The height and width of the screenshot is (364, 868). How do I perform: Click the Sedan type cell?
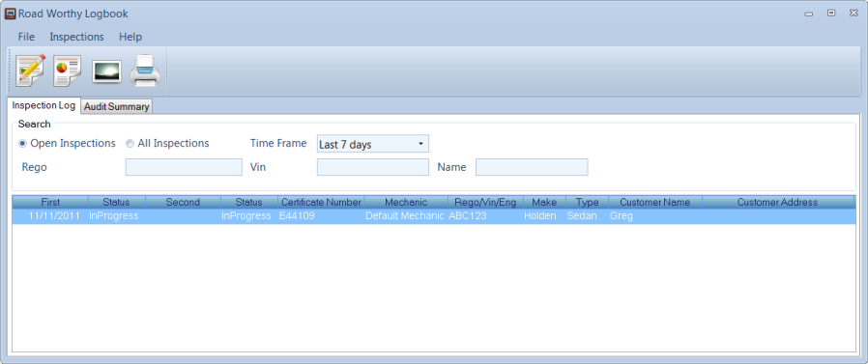coord(587,215)
